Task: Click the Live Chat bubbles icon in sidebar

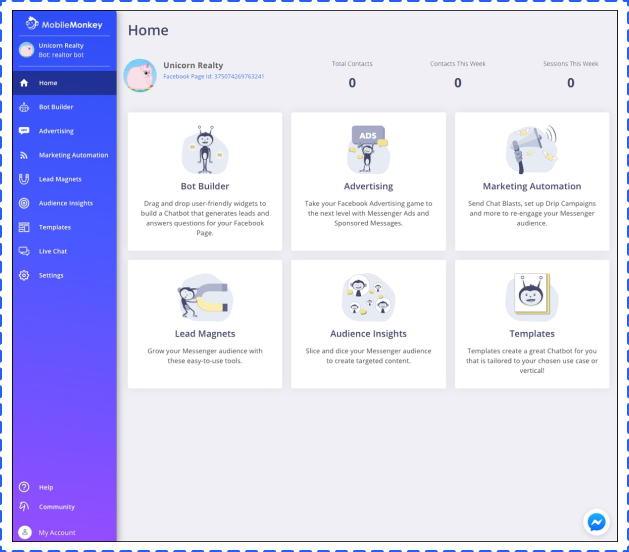Action: [x=24, y=252]
